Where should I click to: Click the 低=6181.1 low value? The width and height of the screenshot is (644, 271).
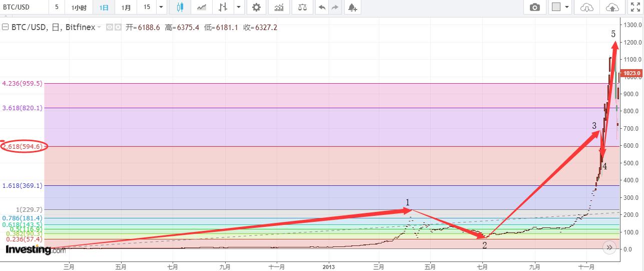[x=222, y=27]
